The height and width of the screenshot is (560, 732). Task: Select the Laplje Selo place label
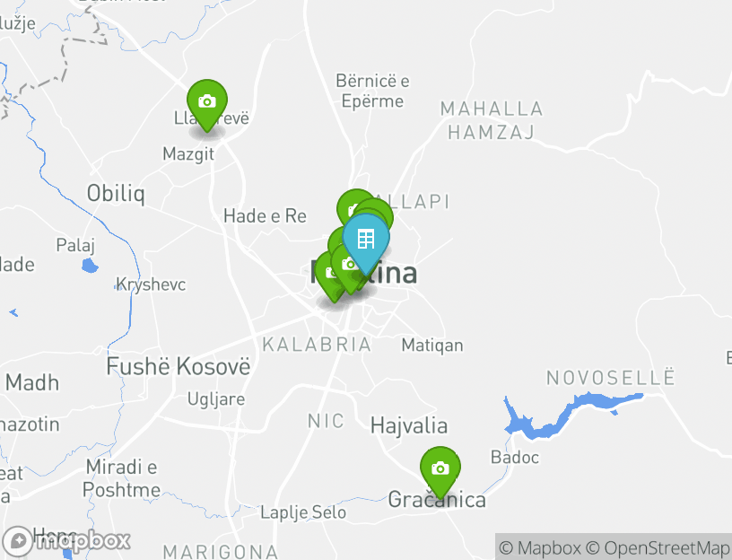click(x=303, y=512)
